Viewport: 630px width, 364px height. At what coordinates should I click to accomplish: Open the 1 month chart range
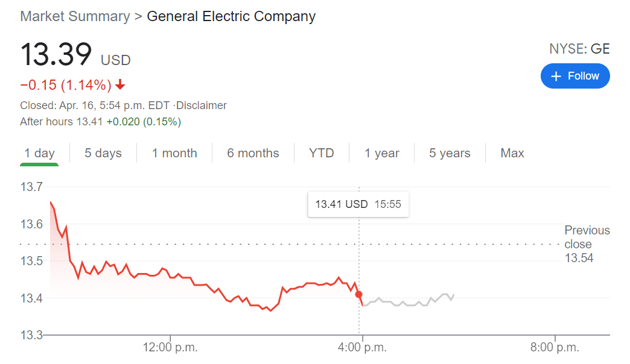coord(174,153)
